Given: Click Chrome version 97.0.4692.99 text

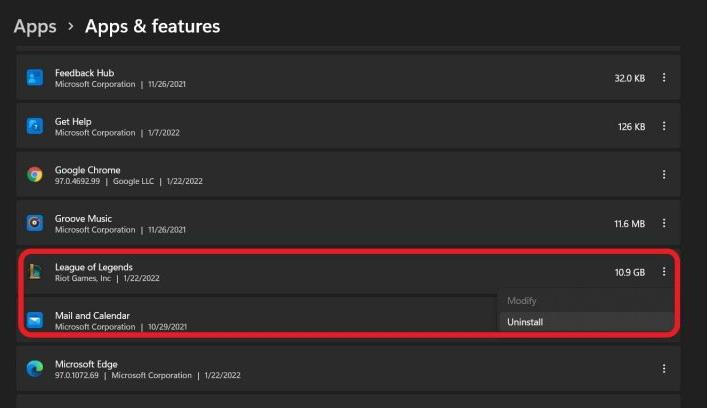Looking at the screenshot, I should (x=78, y=181).
